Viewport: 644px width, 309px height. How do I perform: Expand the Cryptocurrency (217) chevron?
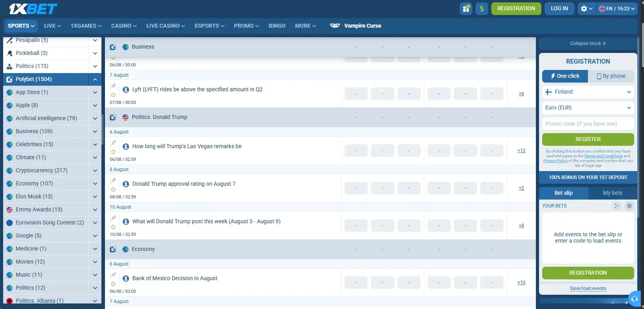[x=95, y=171]
